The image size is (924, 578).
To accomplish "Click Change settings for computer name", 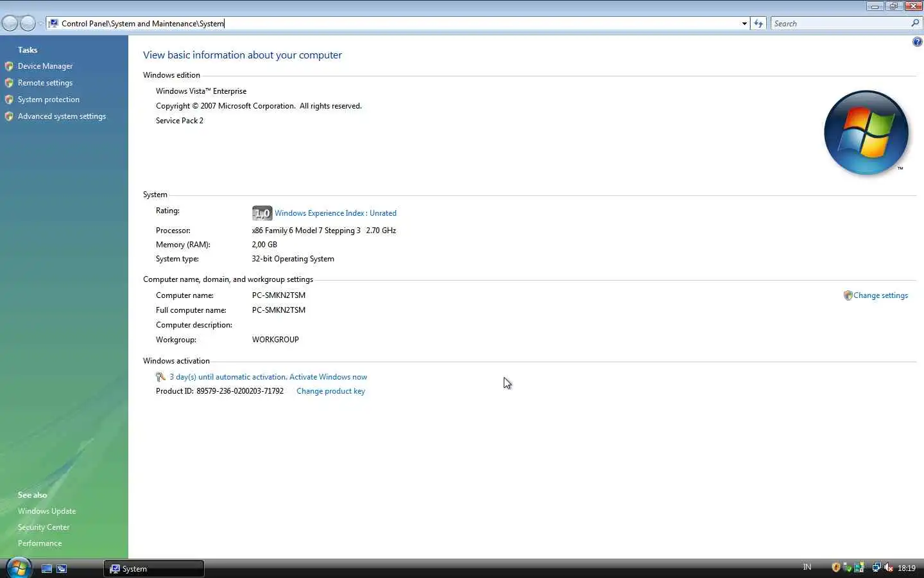I will click(x=880, y=295).
